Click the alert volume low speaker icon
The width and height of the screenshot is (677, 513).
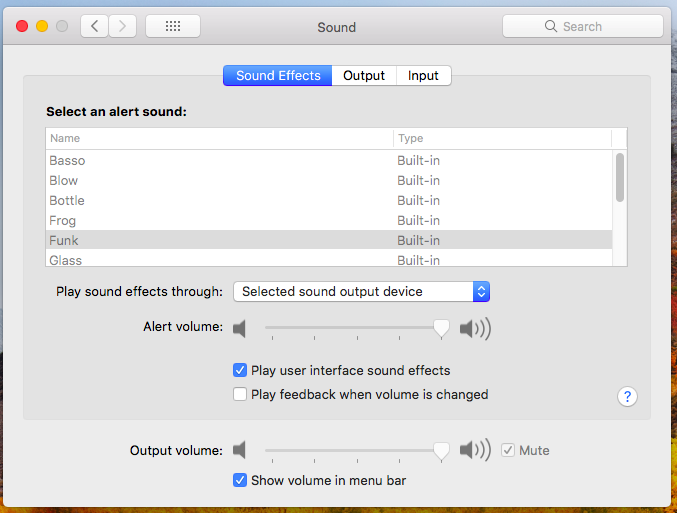239,328
